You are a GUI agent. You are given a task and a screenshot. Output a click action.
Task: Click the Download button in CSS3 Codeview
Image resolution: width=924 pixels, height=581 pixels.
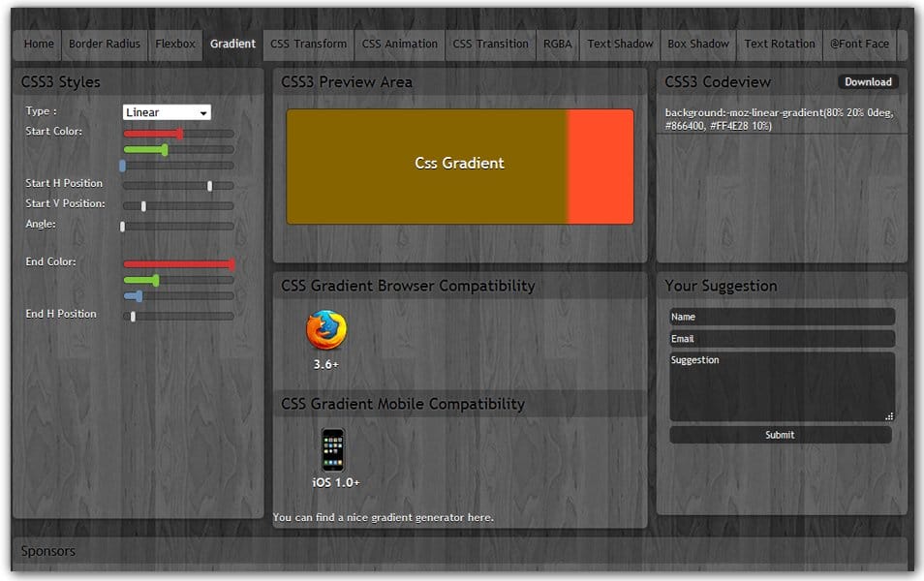868,81
